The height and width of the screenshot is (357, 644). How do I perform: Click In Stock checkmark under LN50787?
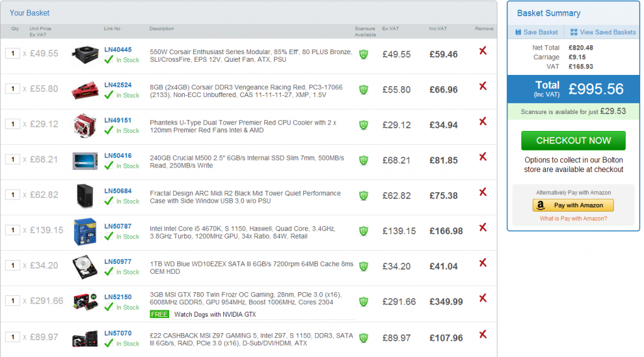(108, 237)
